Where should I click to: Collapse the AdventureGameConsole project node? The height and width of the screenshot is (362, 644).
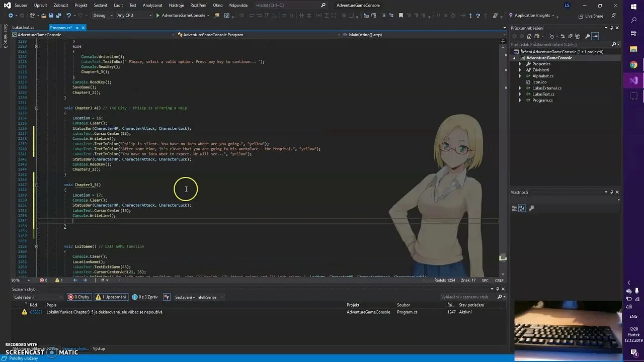pos(514,58)
